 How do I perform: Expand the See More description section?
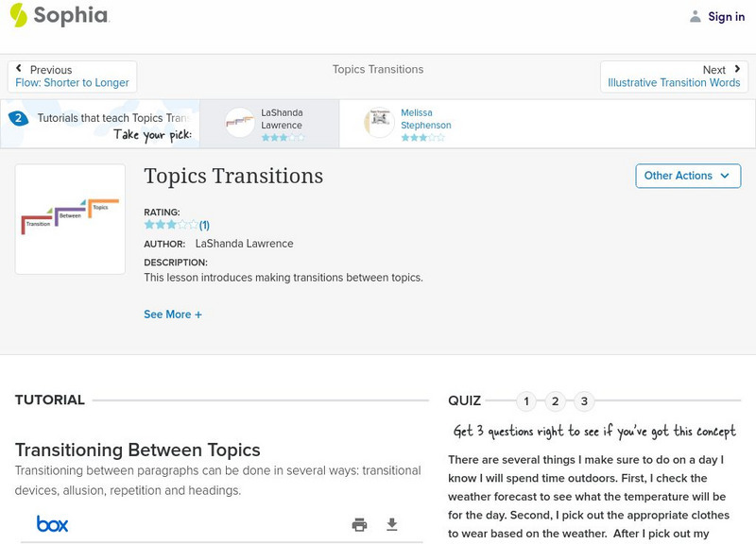[173, 314]
